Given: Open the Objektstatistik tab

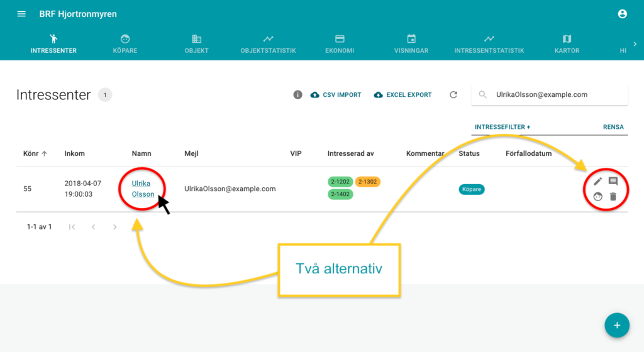Looking at the screenshot, I should [x=268, y=44].
